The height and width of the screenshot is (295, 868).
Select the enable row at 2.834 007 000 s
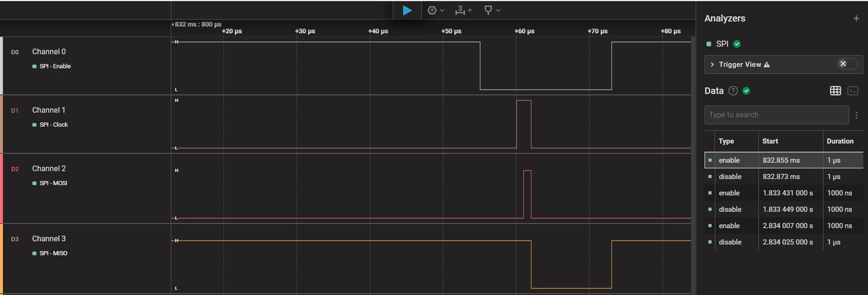(784, 226)
